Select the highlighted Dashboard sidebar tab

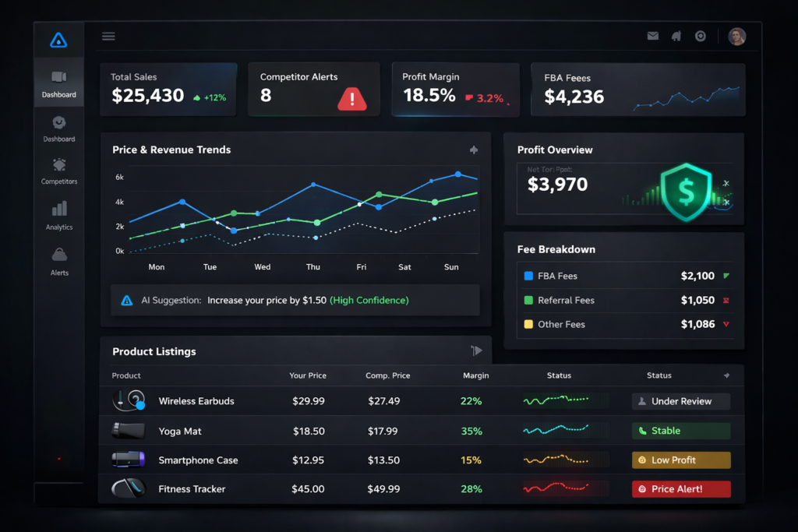click(59, 83)
